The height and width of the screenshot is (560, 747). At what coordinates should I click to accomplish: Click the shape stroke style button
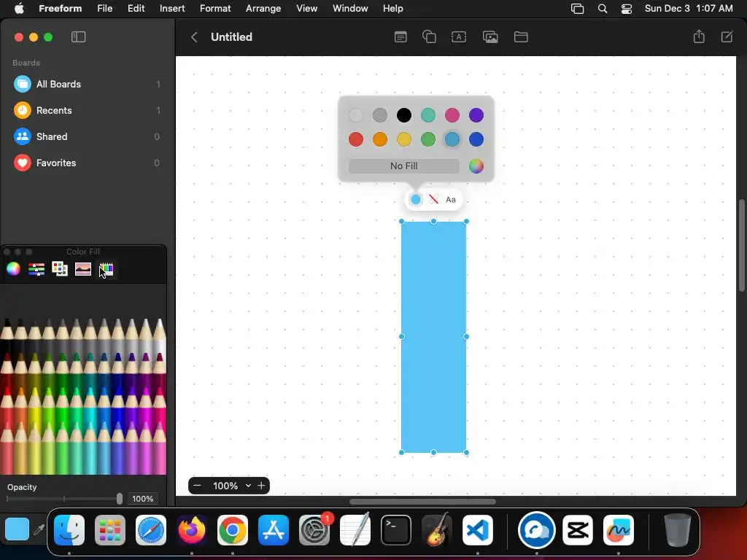coord(433,200)
